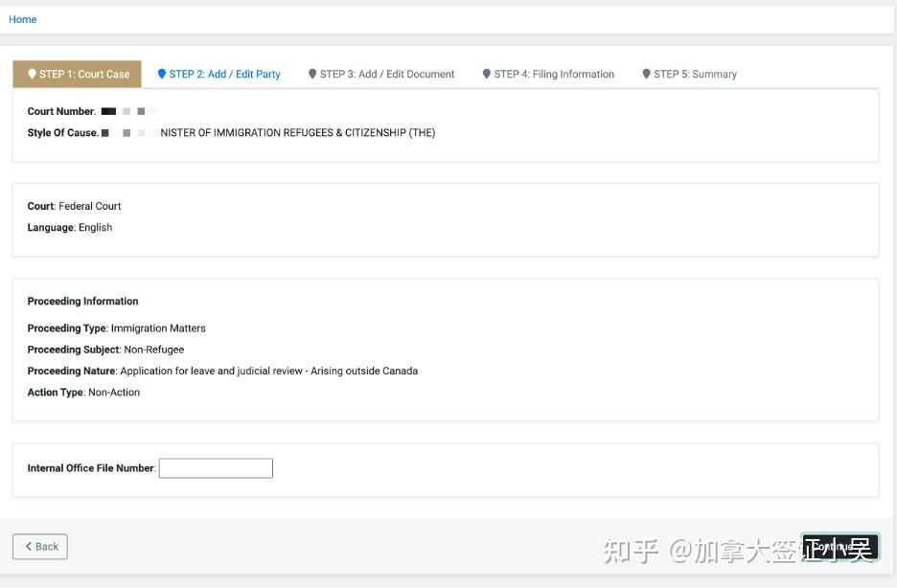This screenshot has height=588, width=897.
Task: Click the left chevron icon on Back
Action: [x=29, y=546]
